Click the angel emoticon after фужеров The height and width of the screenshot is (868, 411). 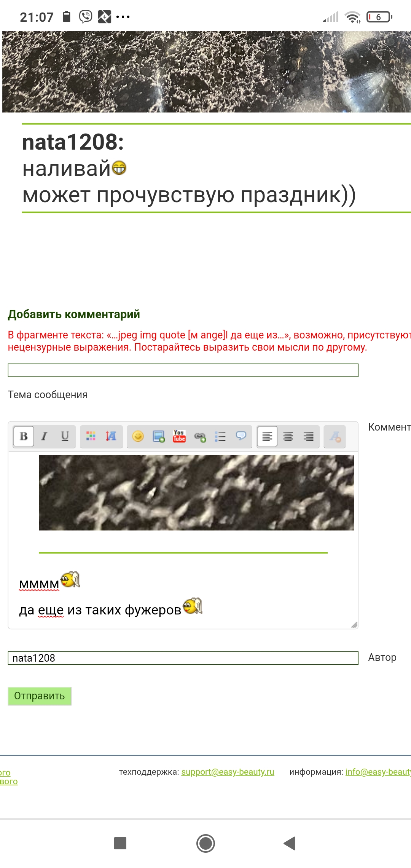(x=193, y=606)
